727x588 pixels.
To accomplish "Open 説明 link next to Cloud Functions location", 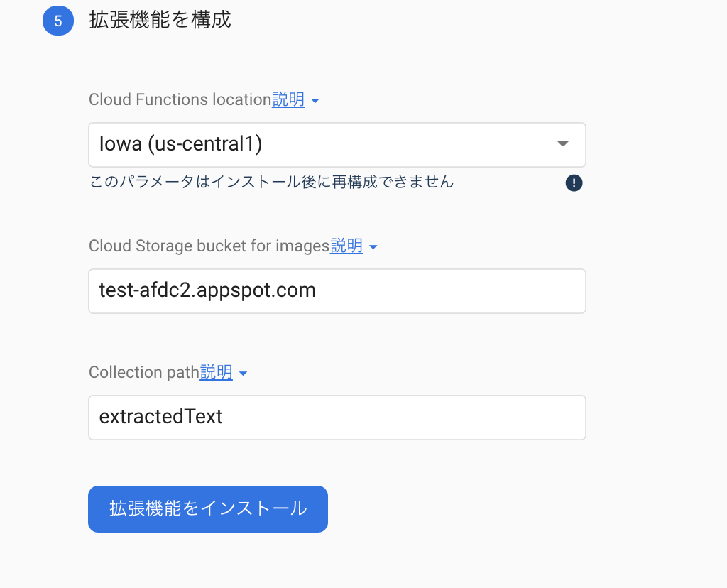I will (x=288, y=99).
